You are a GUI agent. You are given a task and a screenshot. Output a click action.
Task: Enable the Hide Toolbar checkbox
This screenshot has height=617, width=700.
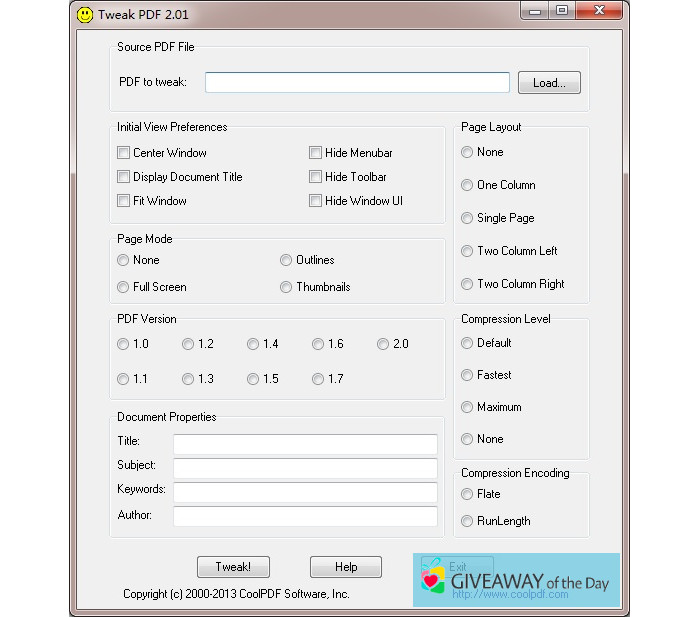tap(316, 177)
